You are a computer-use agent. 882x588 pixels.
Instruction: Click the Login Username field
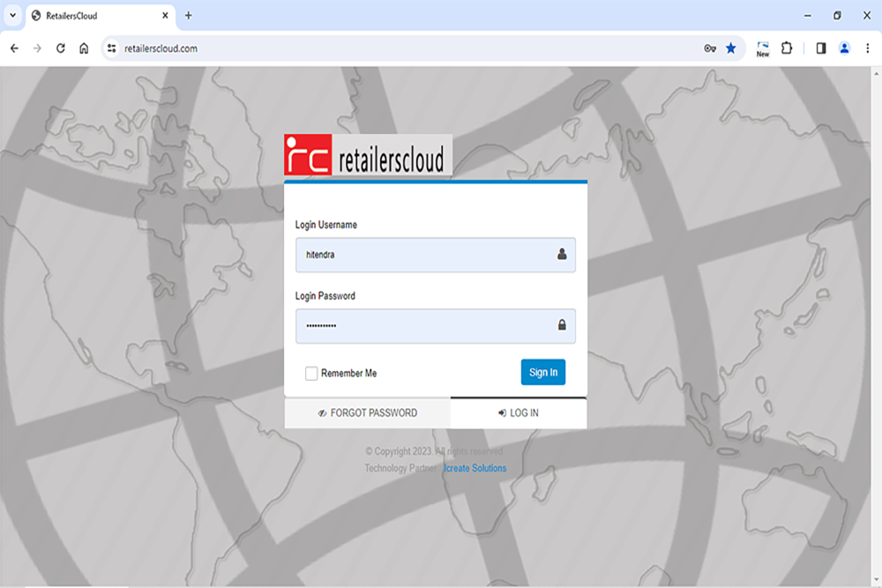[423, 255]
